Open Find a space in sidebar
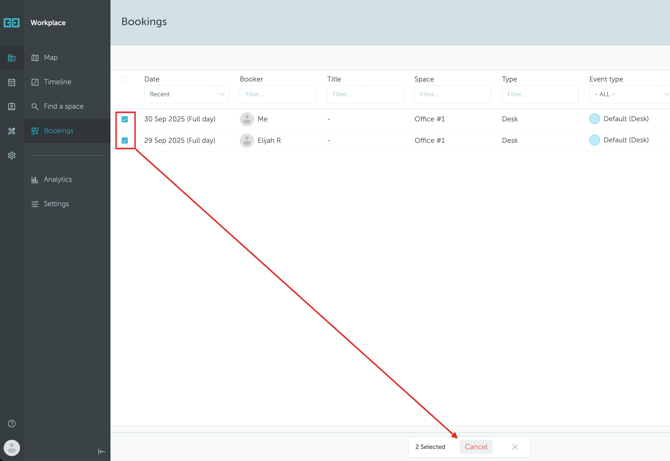The width and height of the screenshot is (670, 461). [x=63, y=106]
